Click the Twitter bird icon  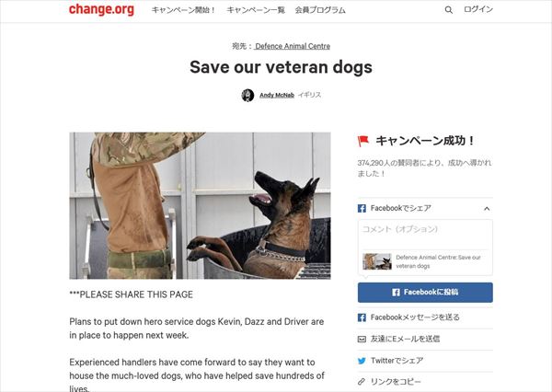click(362, 361)
